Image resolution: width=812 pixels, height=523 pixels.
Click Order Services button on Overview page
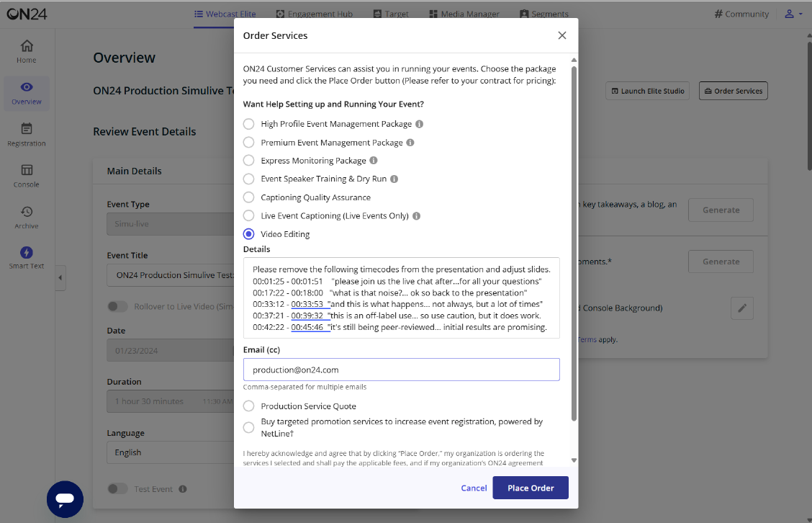734,91
